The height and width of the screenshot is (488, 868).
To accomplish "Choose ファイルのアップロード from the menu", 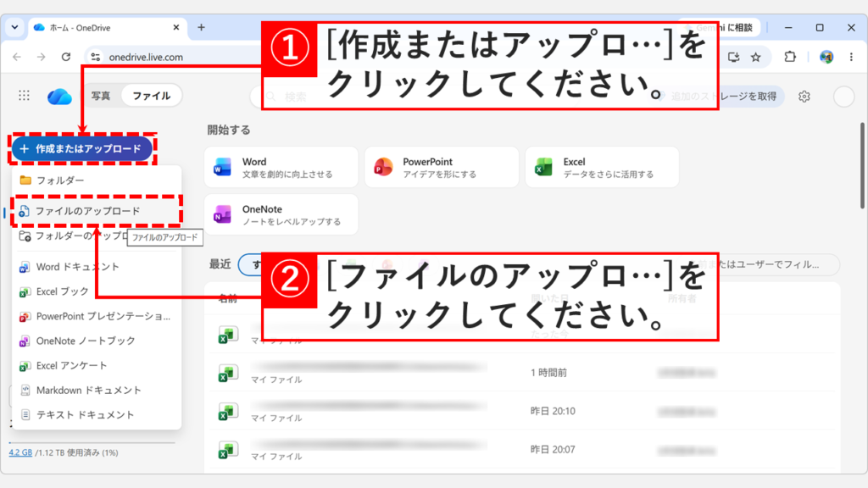I will [97, 211].
